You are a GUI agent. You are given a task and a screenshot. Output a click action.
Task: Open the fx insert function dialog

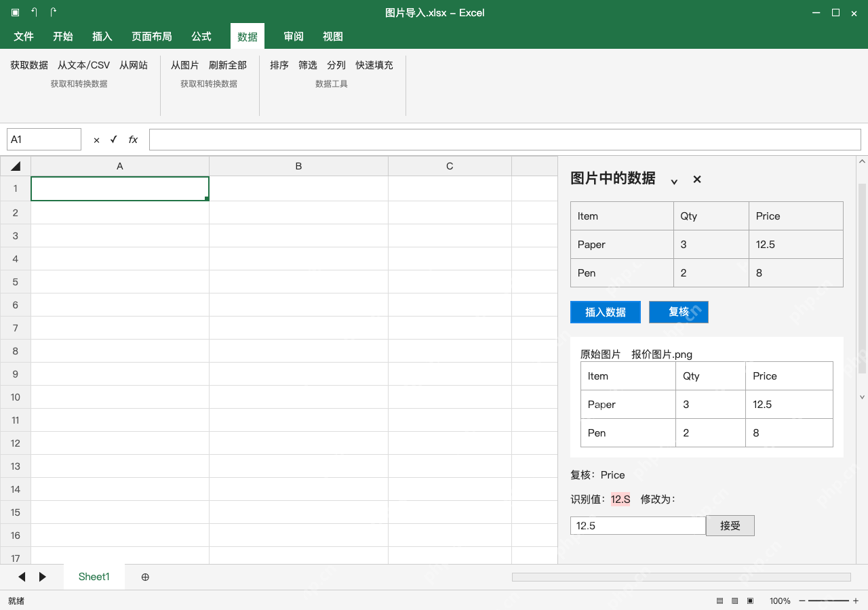(x=133, y=140)
